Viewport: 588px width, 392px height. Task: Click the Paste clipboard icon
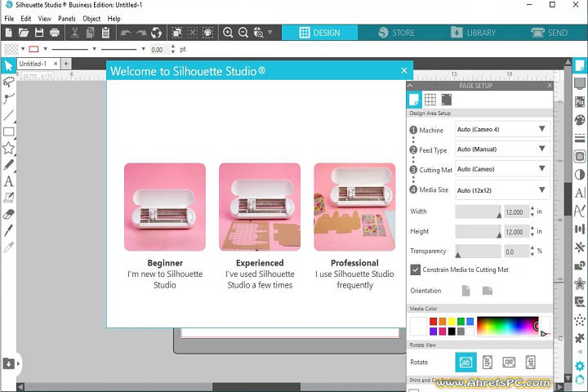pyautogui.click(x=105, y=33)
